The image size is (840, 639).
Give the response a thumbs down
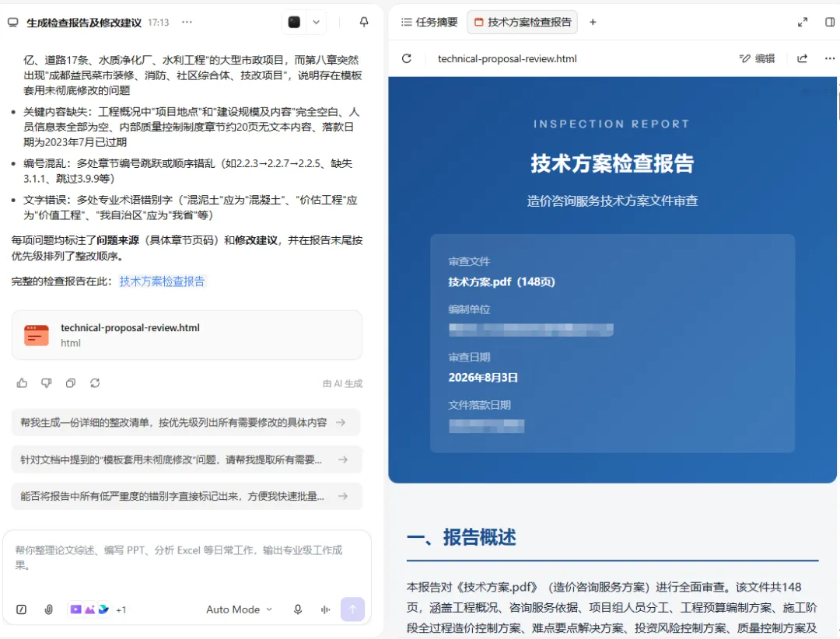[x=47, y=383]
